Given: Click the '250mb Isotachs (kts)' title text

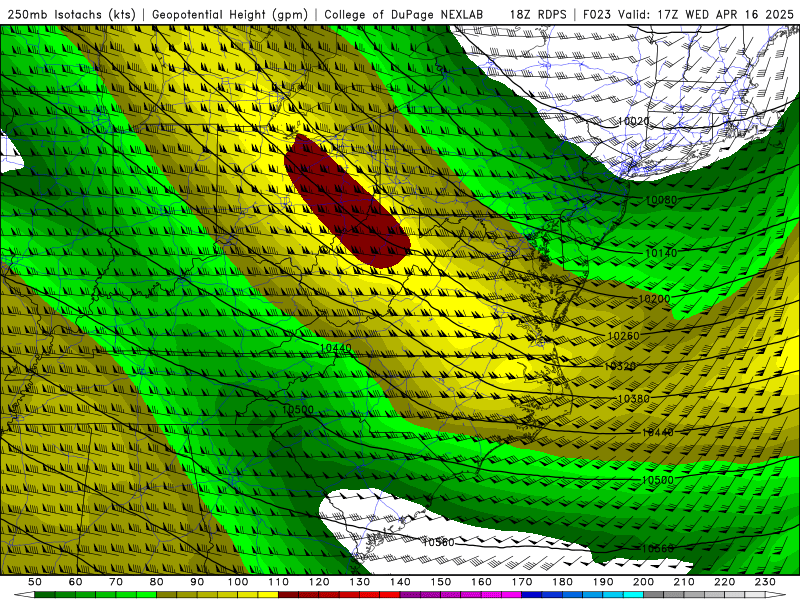Looking at the screenshot, I should coord(71,14).
